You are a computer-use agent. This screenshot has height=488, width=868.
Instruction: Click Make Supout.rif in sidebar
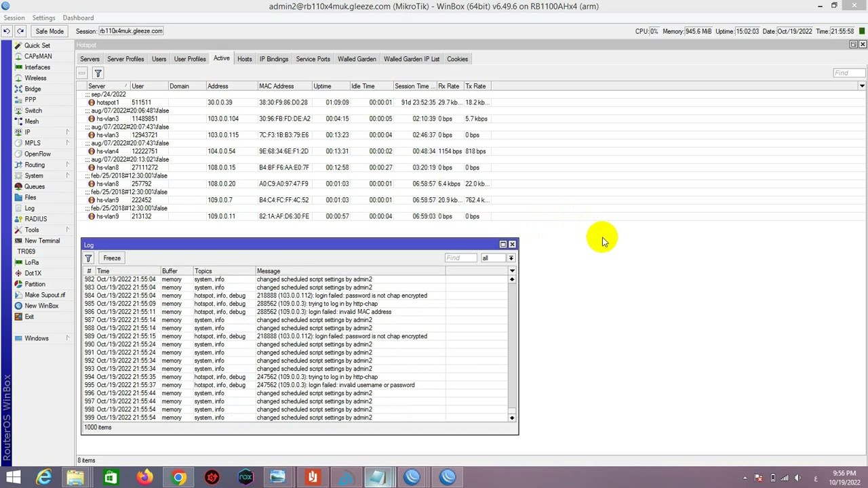[x=45, y=295]
